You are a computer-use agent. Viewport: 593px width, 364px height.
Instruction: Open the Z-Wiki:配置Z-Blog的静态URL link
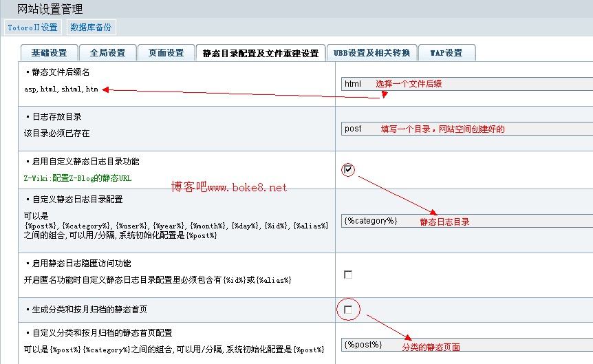pos(77,178)
